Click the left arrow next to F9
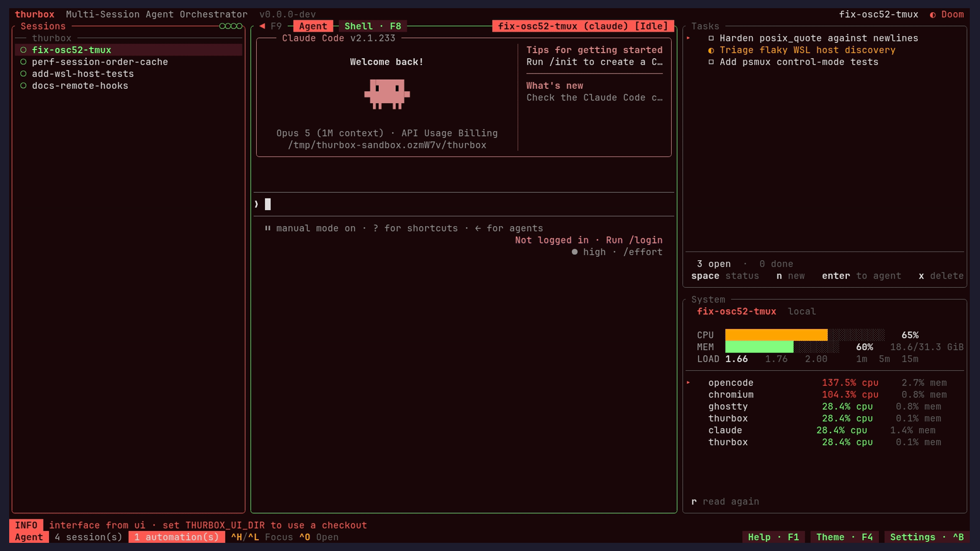The image size is (980, 551). 262,26
